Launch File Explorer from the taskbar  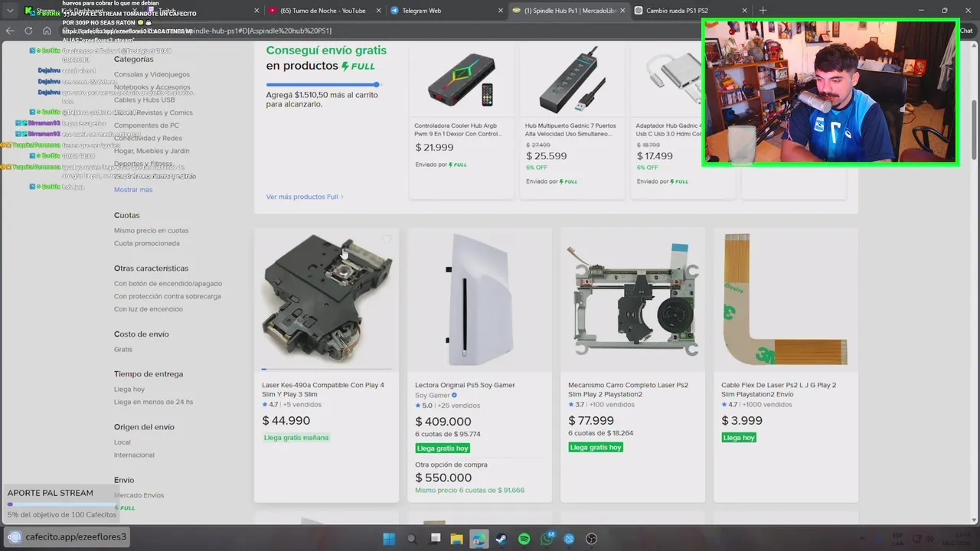click(457, 539)
